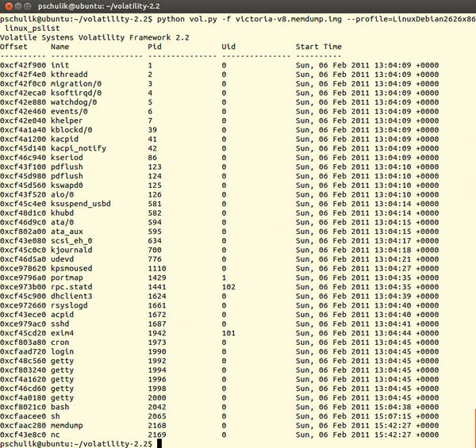Select the process name init
This screenshot has width=476, height=448.
click(59, 65)
